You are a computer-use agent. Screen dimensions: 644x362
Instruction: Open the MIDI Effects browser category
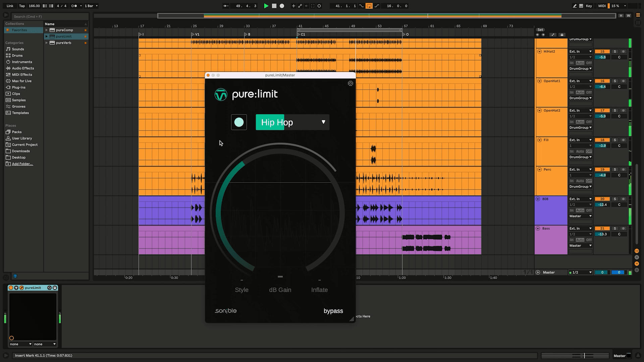21,74
